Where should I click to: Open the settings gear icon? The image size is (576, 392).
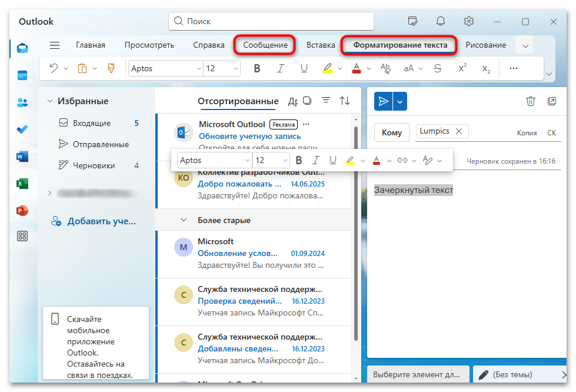(x=469, y=21)
